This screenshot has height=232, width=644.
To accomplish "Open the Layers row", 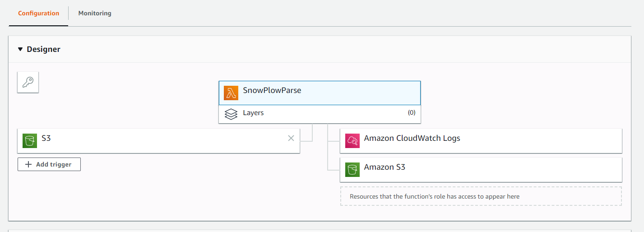I will pos(320,114).
